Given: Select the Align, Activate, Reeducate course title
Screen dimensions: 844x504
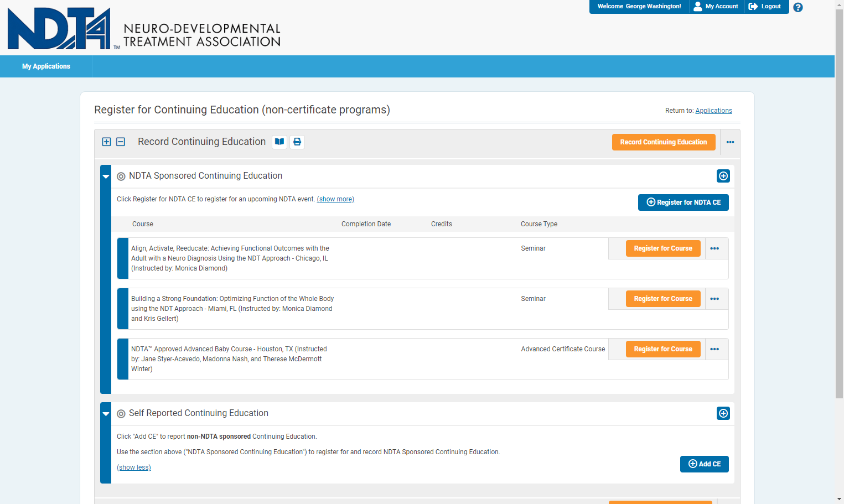Looking at the screenshot, I should [230, 258].
